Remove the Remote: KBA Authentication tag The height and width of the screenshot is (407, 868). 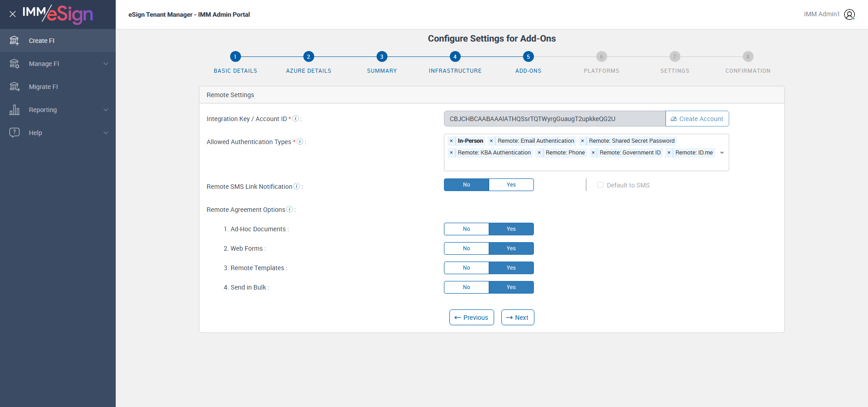tap(451, 153)
